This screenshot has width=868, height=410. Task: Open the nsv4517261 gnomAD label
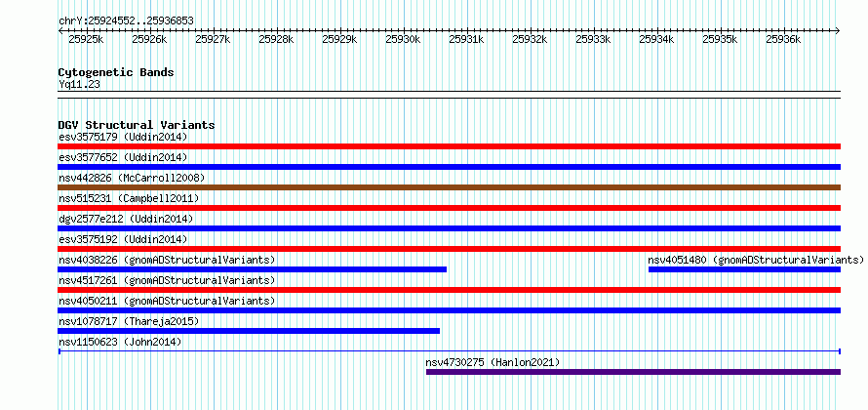tap(167, 280)
